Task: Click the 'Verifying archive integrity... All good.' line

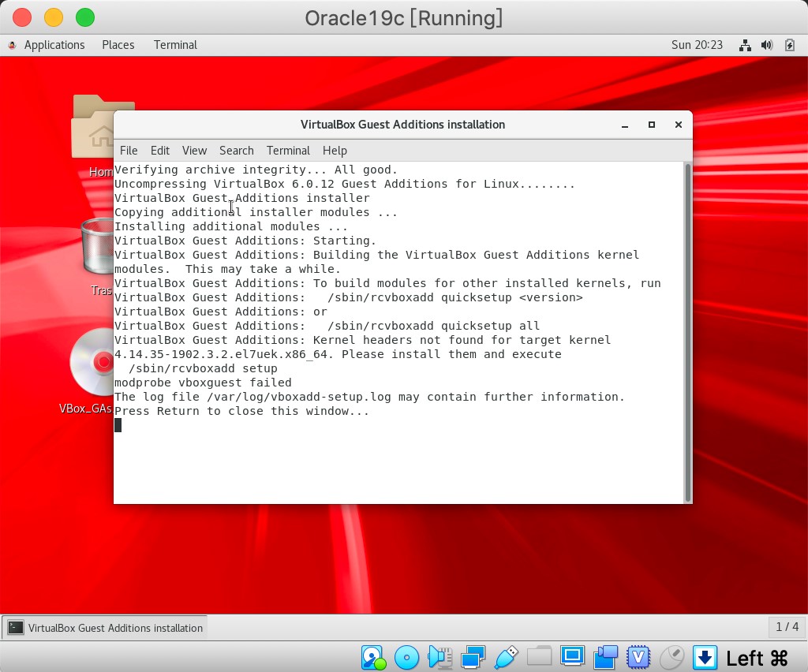Action: click(256, 170)
